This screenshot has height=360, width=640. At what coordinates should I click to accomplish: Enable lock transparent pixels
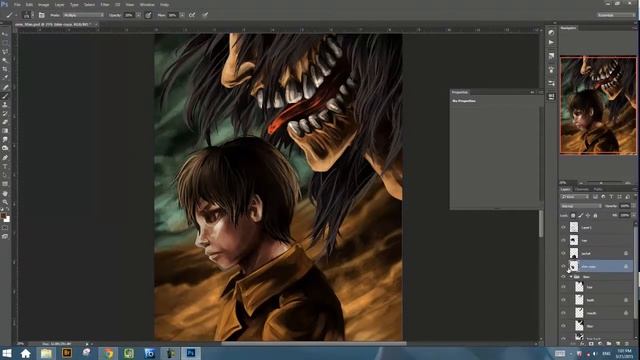point(573,216)
